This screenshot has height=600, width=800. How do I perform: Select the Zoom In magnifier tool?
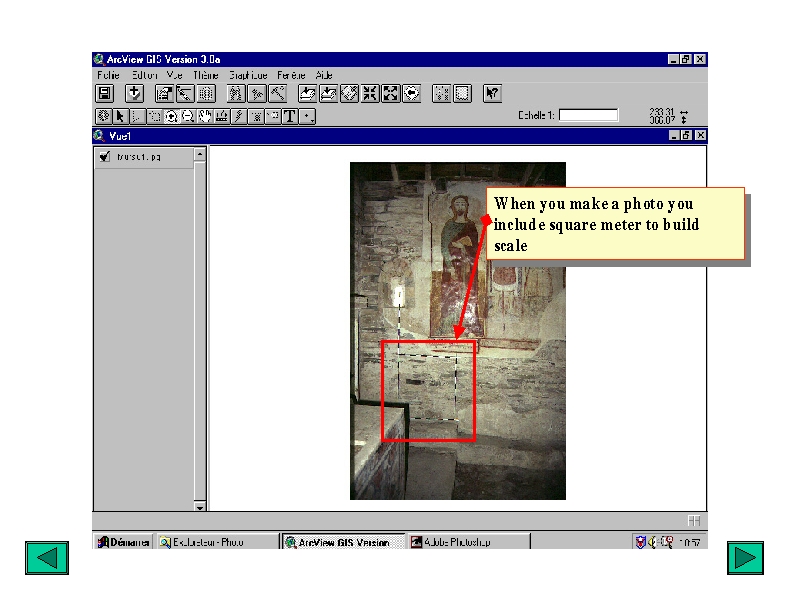click(171, 116)
